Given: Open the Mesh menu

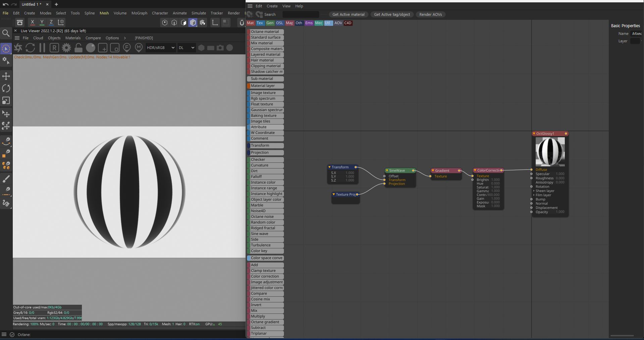Looking at the screenshot, I should (104, 13).
